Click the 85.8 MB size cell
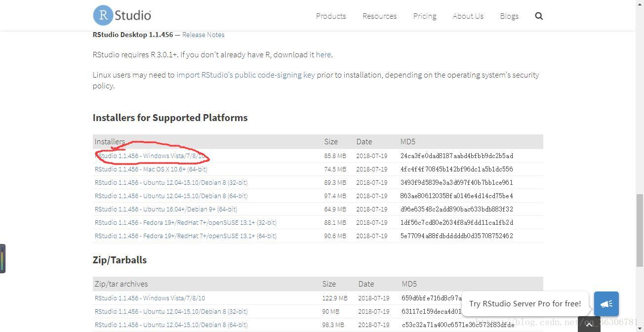Image resolution: width=644 pixels, height=332 pixels. pyautogui.click(x=335, y=156)
